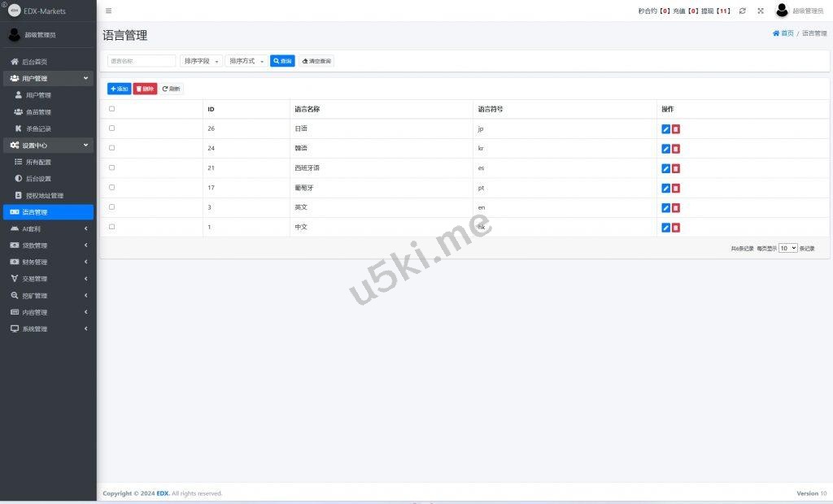833x504 pixels.
Task: Edit the 英文 language entry
Action: click(x=665, y=208)
